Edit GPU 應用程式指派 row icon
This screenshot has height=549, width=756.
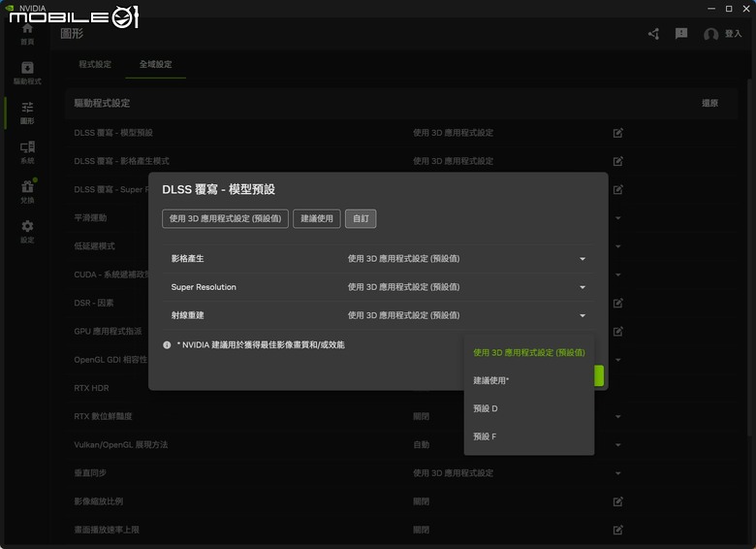(x=617, y=332)
